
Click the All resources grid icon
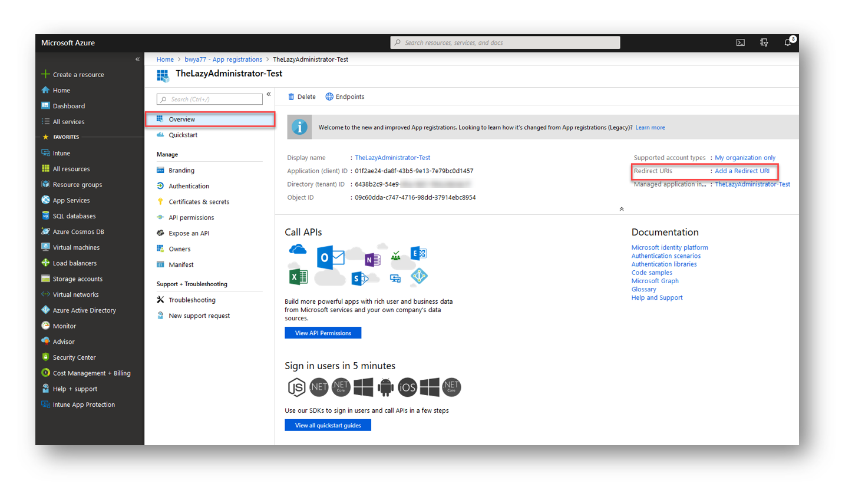(x=45, y=168)
